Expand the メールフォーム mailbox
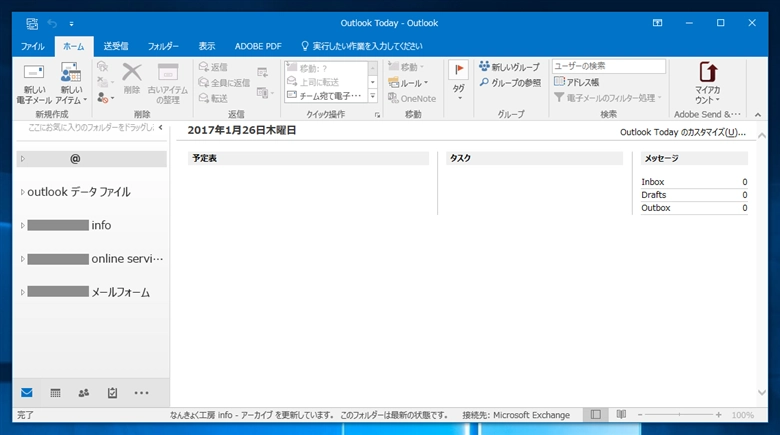The image size is (780, 435). pyautogui.click(x=22, y=292)
